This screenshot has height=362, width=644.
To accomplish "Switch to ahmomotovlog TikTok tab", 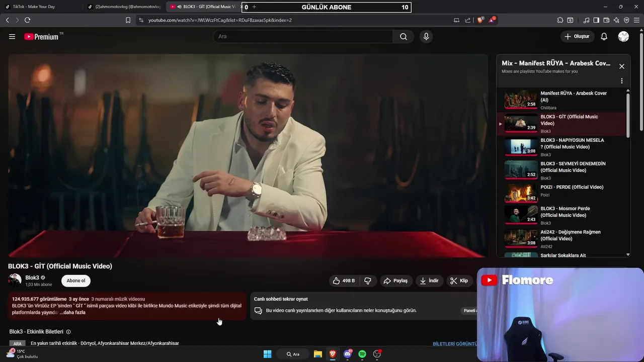I will 124,7.
